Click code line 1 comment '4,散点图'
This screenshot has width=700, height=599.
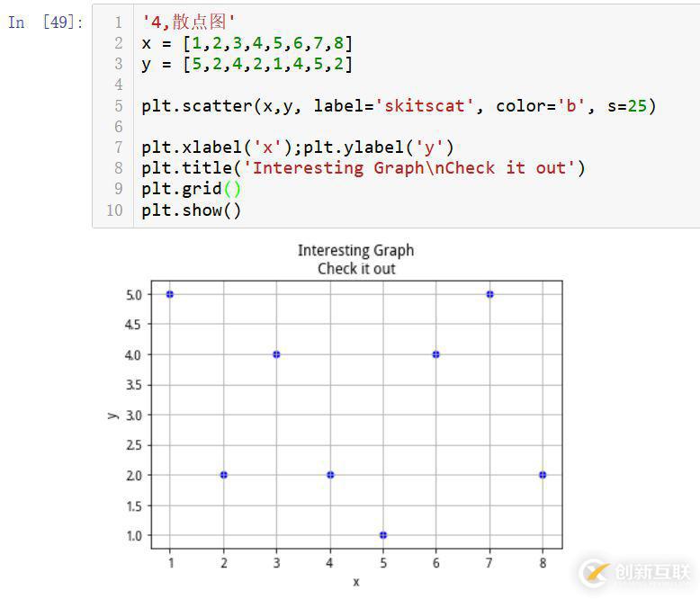(x=188, y=22)
